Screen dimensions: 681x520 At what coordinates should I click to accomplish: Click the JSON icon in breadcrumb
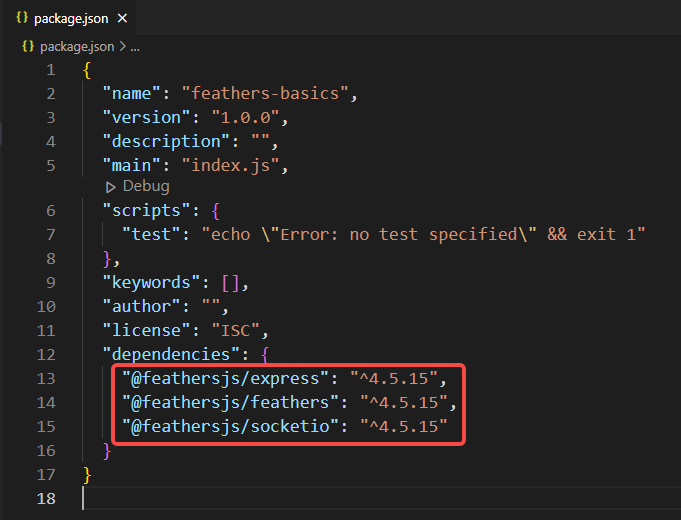[x=28, y=46]
